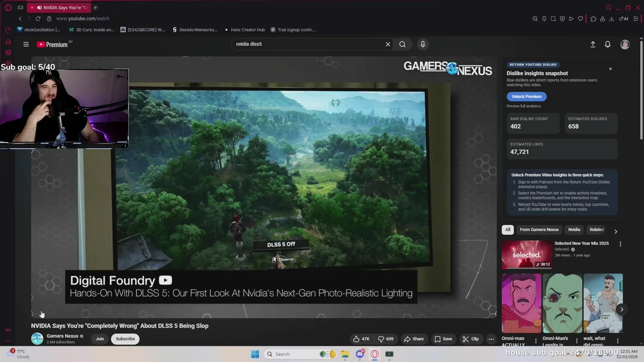Open the Gamers Nexus channel name link
This screenshot has height=362, width=644.
pyautogui.click(x=62, y=336)
